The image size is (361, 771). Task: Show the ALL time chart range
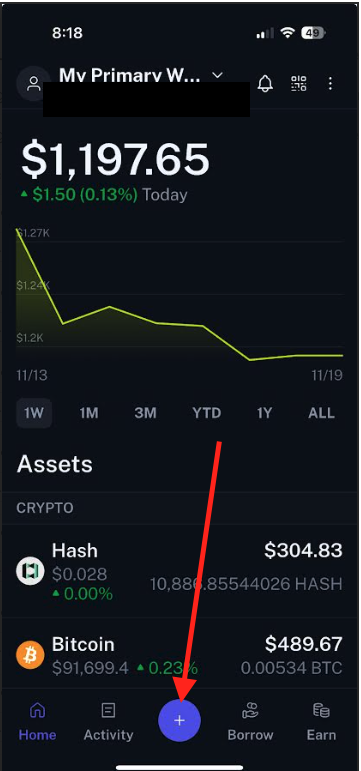(321, 413)
